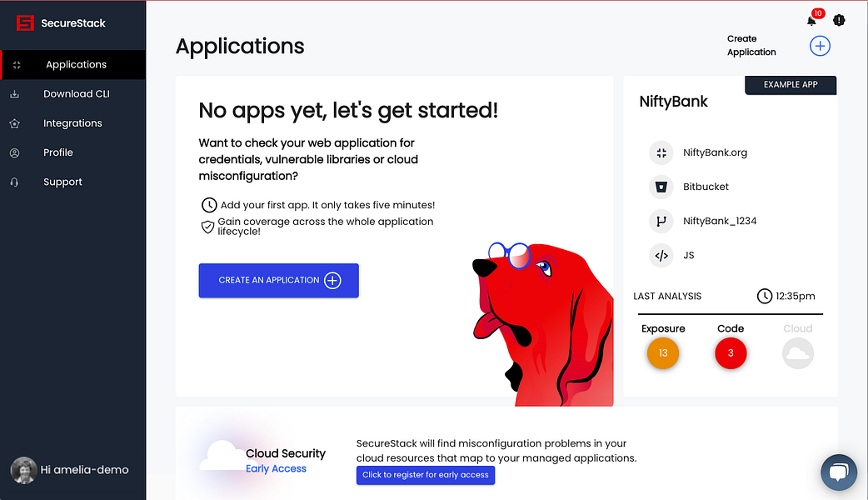Click the grey Cloud circle icon
This screenshot has height=500, width=868.
(798, 353)
